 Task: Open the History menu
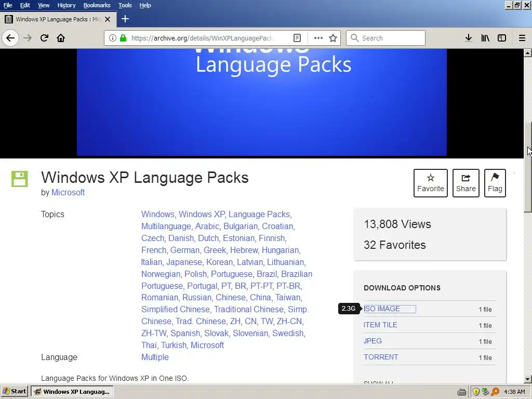pos(66,5)
